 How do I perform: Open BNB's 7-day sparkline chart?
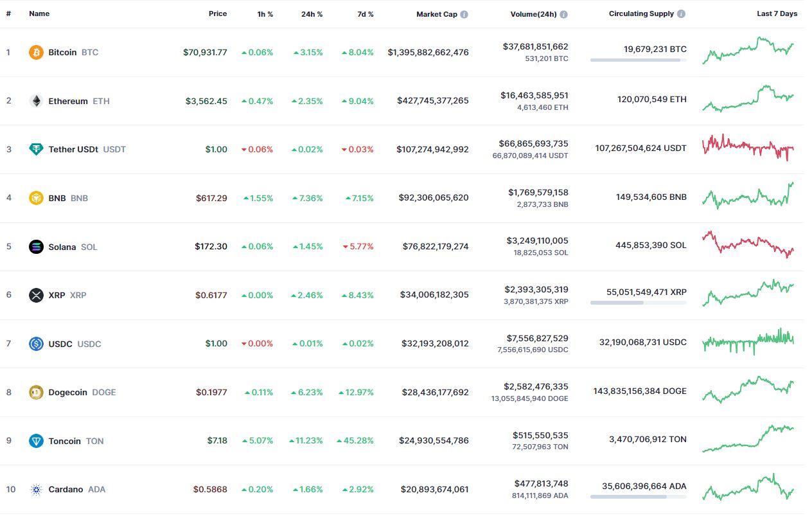pyautogui.click(x=748, y=195)
